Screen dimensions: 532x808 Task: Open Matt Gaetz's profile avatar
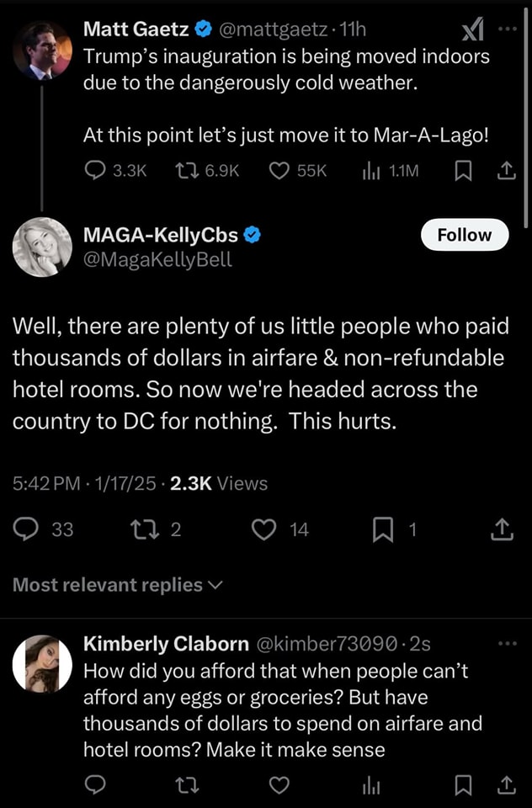(42, 50)
